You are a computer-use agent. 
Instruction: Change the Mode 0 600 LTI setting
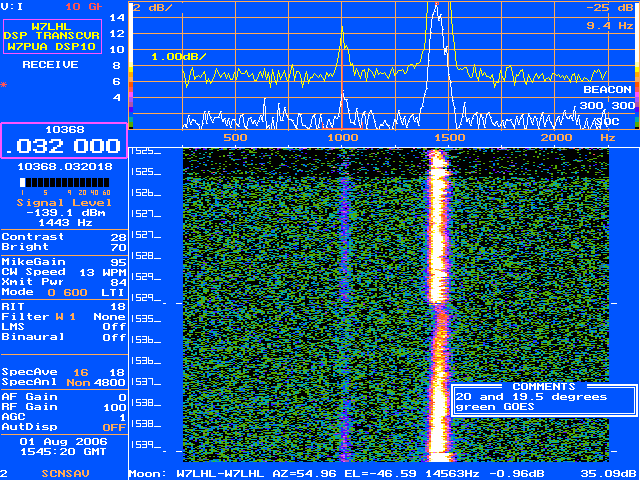[x=63, y=291]
